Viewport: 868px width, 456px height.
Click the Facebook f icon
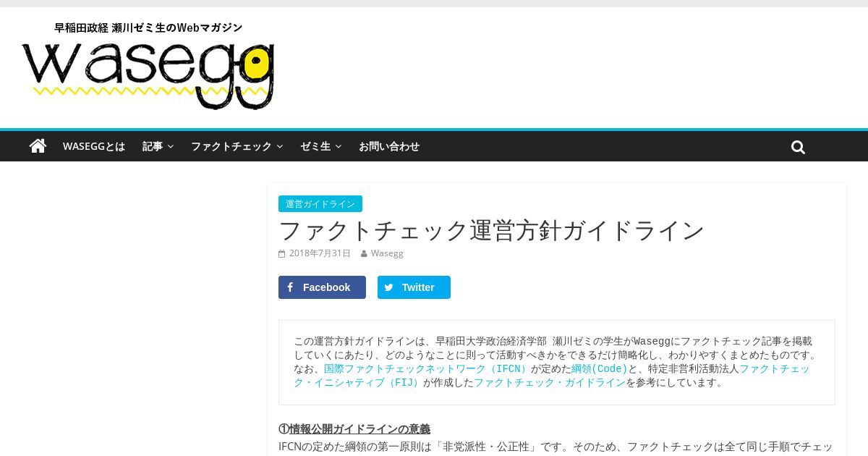tap(290, 287)
